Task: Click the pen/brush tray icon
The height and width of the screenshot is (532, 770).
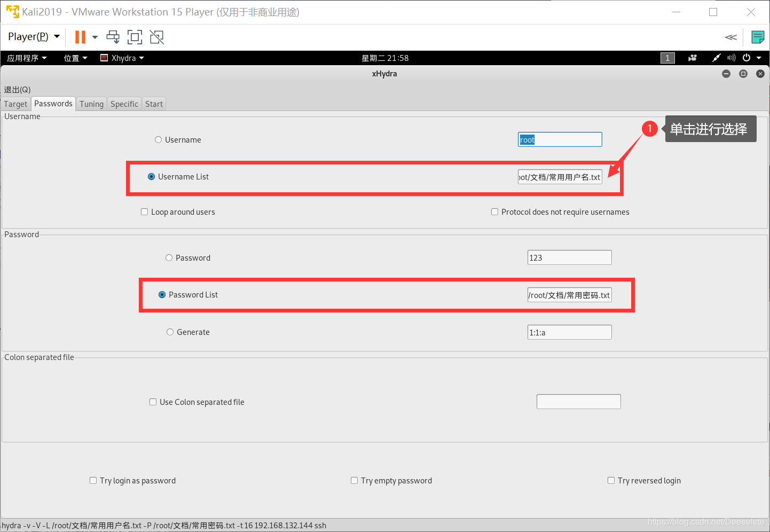Action: [717, 58]
